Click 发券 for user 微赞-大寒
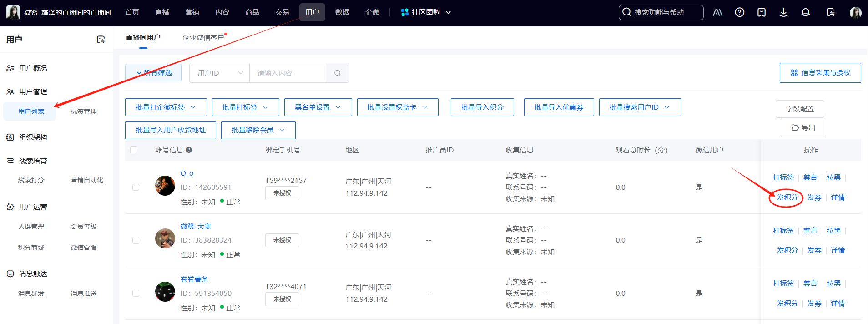 [814, 250]
